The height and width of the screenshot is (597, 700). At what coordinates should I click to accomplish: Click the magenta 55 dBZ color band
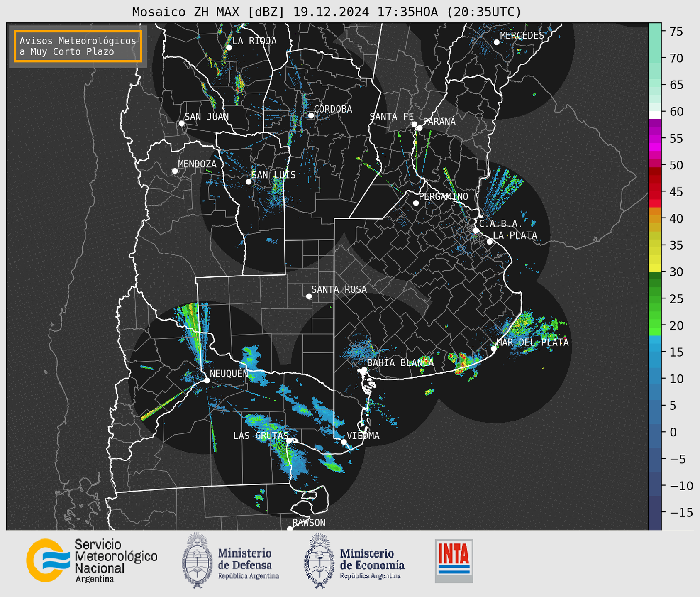click(655, 139)
